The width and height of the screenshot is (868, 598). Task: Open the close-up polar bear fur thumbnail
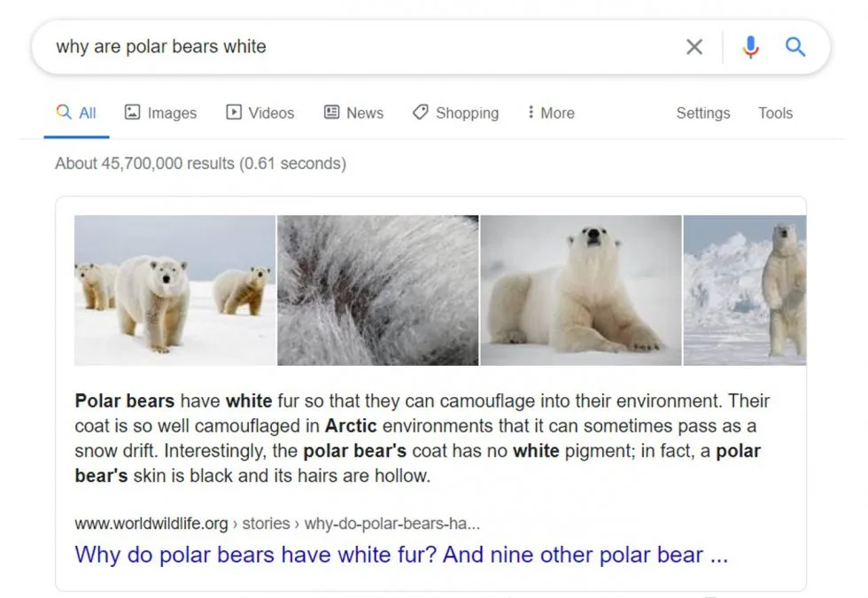click(x=378, y=291)
